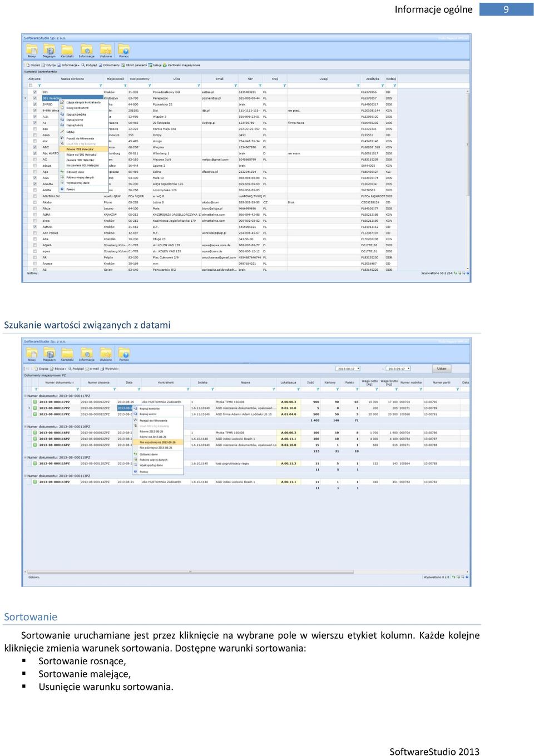Choose Nie wcześniej niż 2013-08-26 entry
Viewport: 534px width, 756px height.
click(158, 442)
